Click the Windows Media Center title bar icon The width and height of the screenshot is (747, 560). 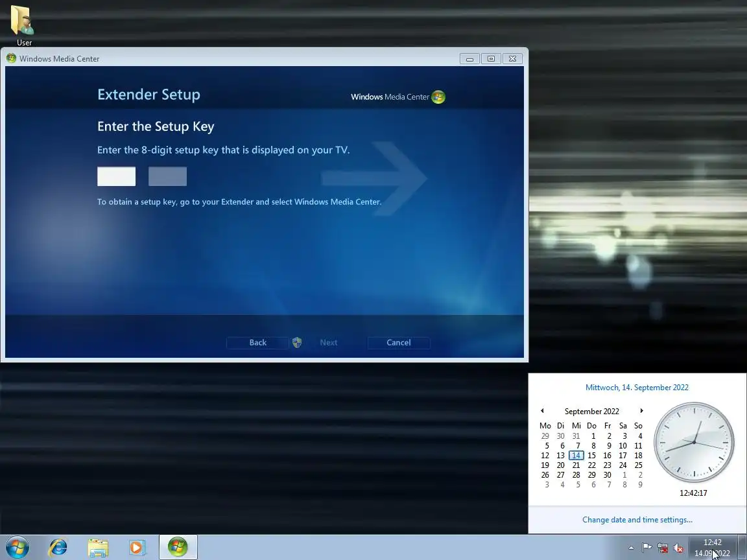pyautogui.click(x=11, y=58)
